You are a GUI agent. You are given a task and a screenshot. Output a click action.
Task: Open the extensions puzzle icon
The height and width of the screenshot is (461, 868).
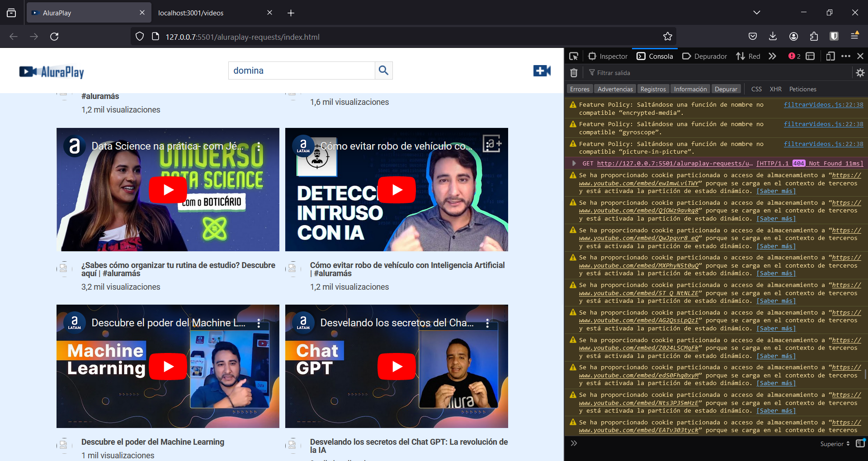pos(814,37)
